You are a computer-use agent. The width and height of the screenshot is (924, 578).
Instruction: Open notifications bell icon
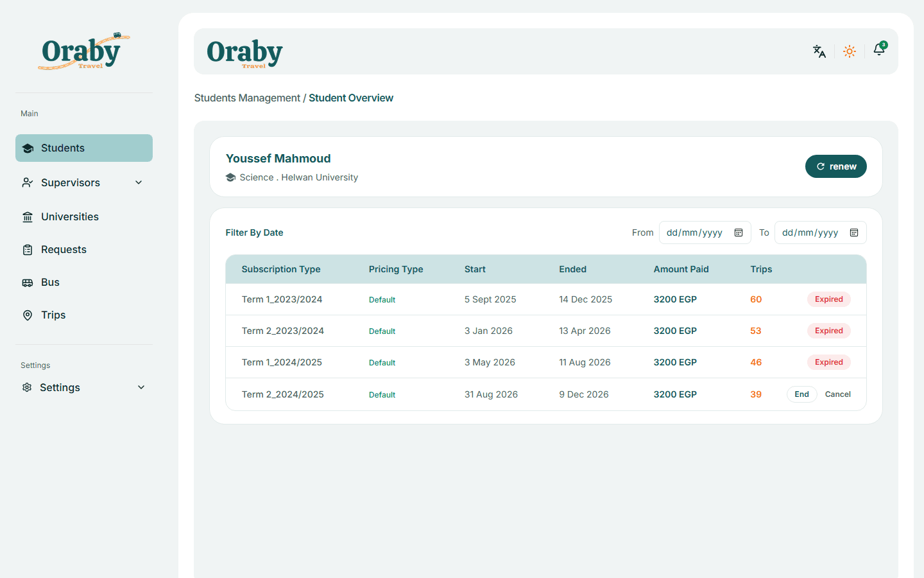879,50
